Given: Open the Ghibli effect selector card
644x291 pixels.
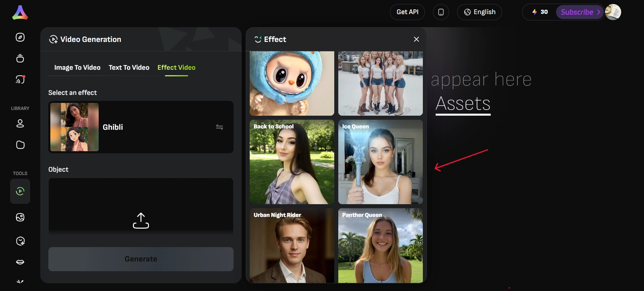Looking at the screenshot, I should click(141, 127).
